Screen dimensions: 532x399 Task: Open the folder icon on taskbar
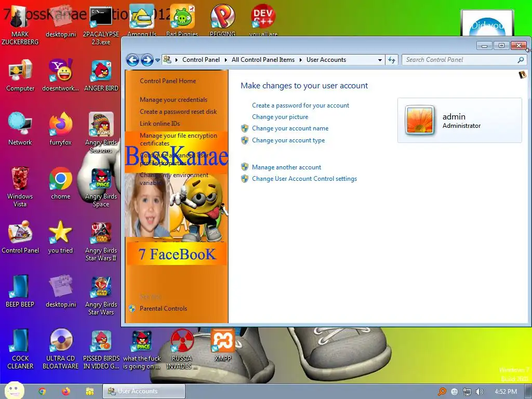pos(89,391)
